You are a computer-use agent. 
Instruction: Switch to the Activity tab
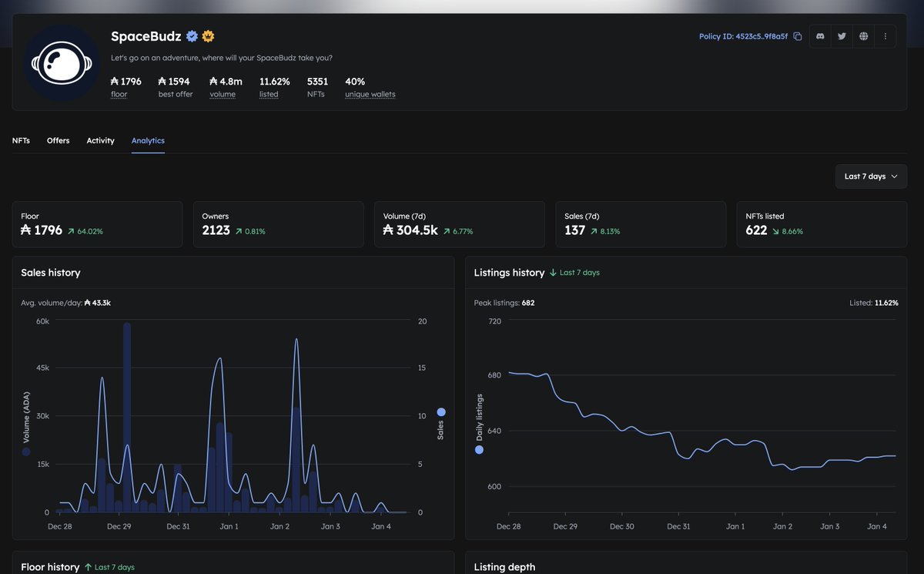(x=100, y=140)
